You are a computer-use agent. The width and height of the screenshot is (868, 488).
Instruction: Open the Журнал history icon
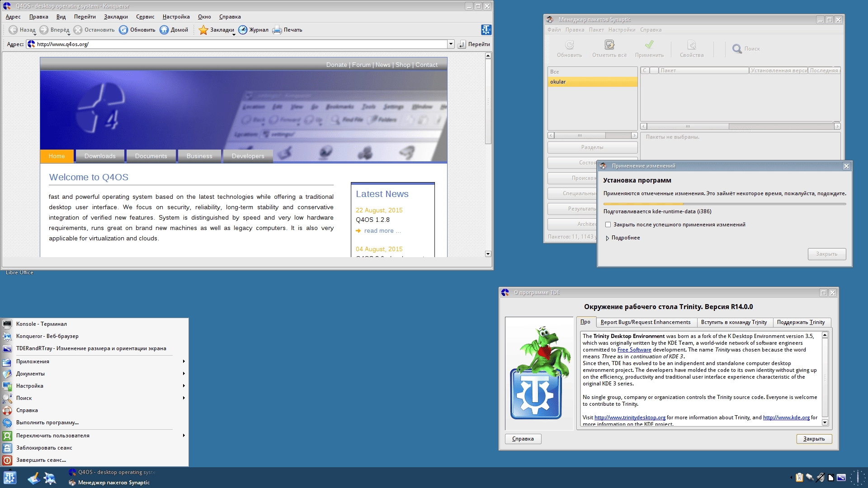(x=243, y=30)
